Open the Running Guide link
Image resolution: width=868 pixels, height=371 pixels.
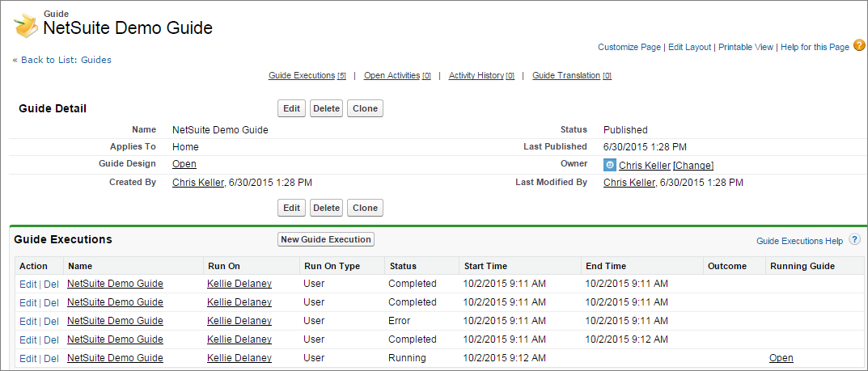tap(781, 358)
